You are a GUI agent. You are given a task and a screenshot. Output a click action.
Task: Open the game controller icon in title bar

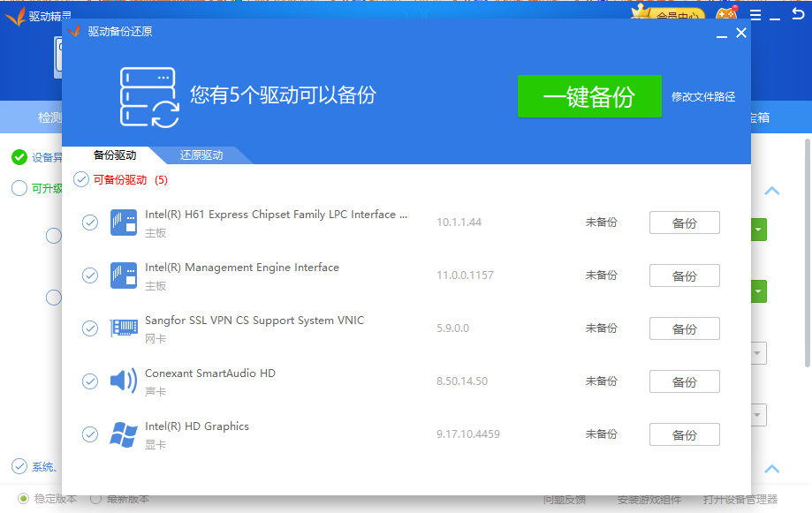(x=726, y=16)
